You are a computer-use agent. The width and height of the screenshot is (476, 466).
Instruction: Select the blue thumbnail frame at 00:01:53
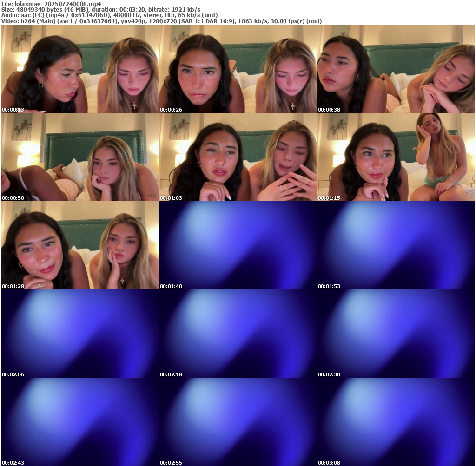point(396,245)
